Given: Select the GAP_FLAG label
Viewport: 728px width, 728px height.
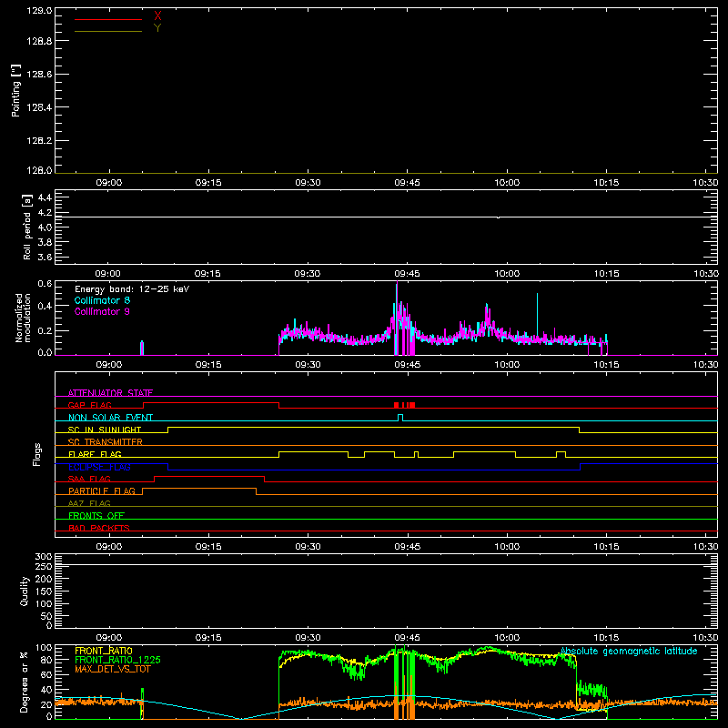Looking at the screenshot, I should pyautogui.click(x=89, y=405).
